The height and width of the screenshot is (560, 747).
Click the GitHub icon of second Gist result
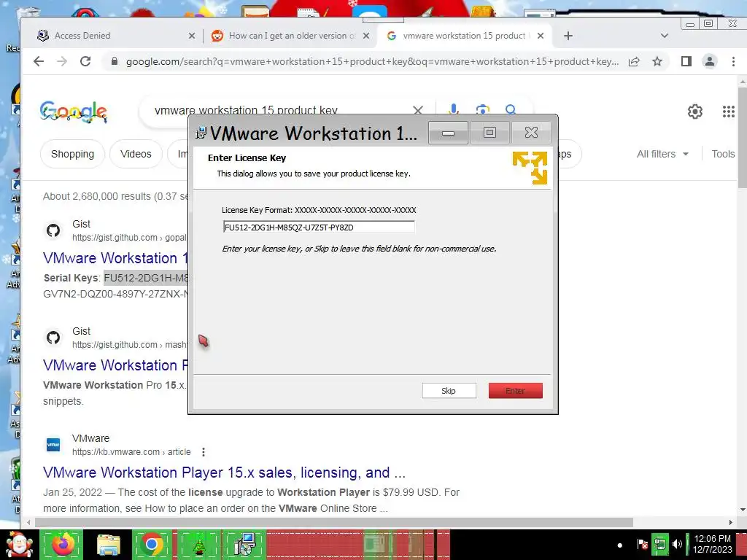coord(53,338)
